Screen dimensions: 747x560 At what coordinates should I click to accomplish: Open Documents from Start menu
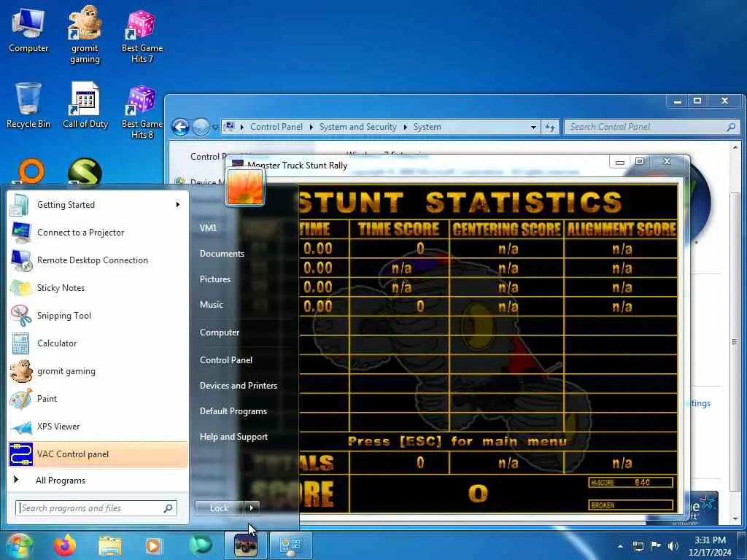click(x=222, y=254)
